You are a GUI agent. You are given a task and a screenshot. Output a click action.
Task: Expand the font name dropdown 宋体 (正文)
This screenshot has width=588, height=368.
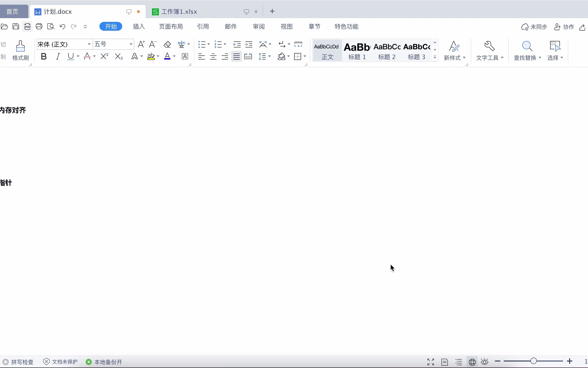pos(89,44)
